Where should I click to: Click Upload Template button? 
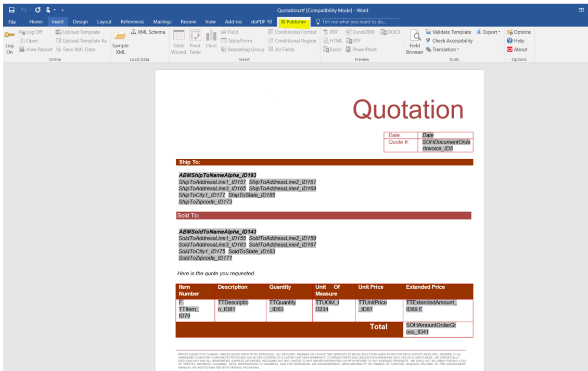78,32
